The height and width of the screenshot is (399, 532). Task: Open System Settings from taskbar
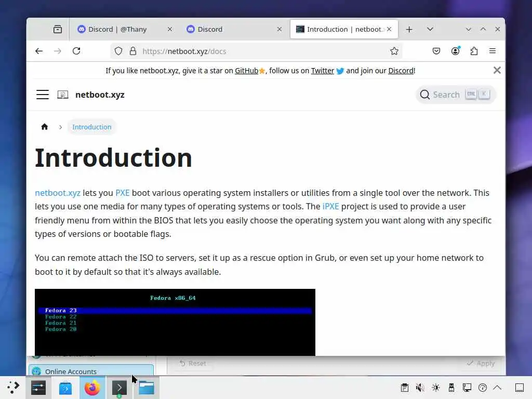point(38,388)
